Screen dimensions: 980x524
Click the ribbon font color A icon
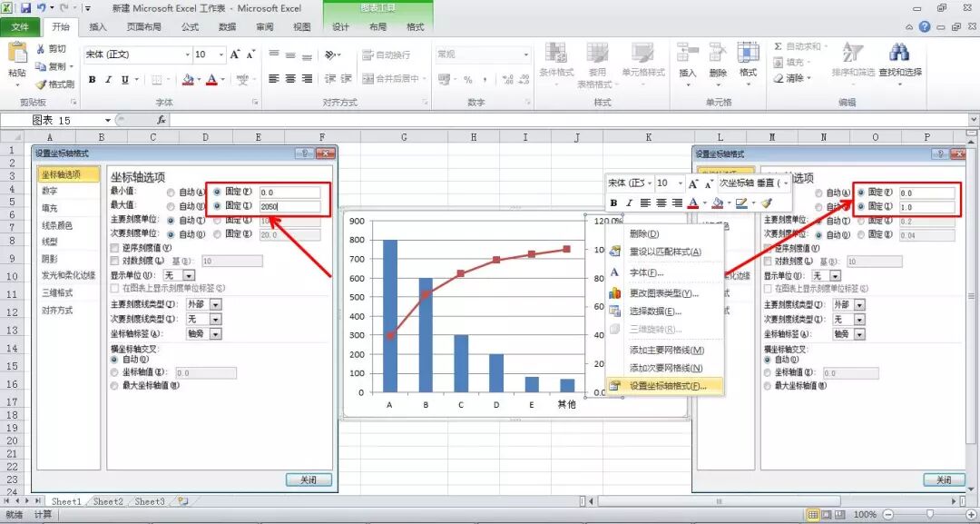pos(211,79)
